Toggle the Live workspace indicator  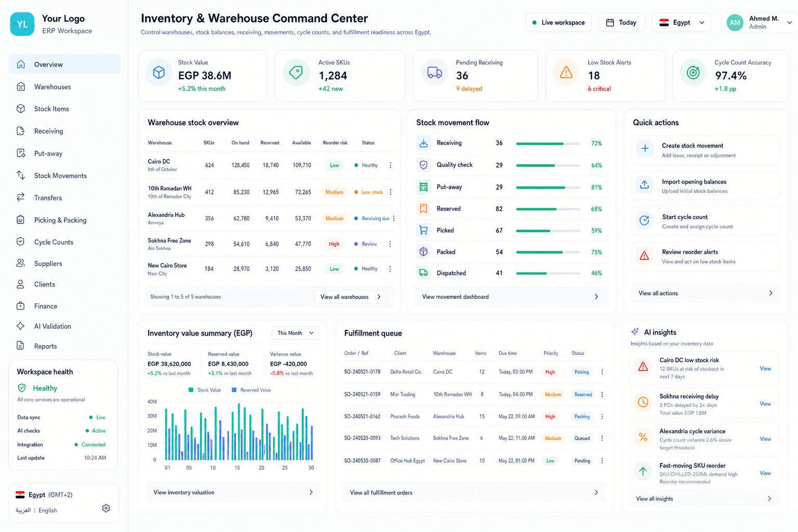coord(558,22)
